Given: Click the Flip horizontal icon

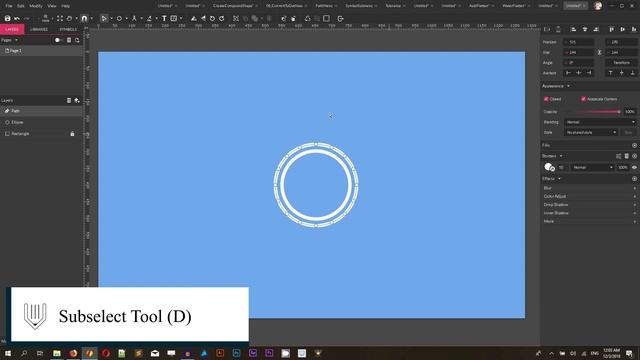Looking at the screenshot, I should pyautogui.click(x=203, y=18).
